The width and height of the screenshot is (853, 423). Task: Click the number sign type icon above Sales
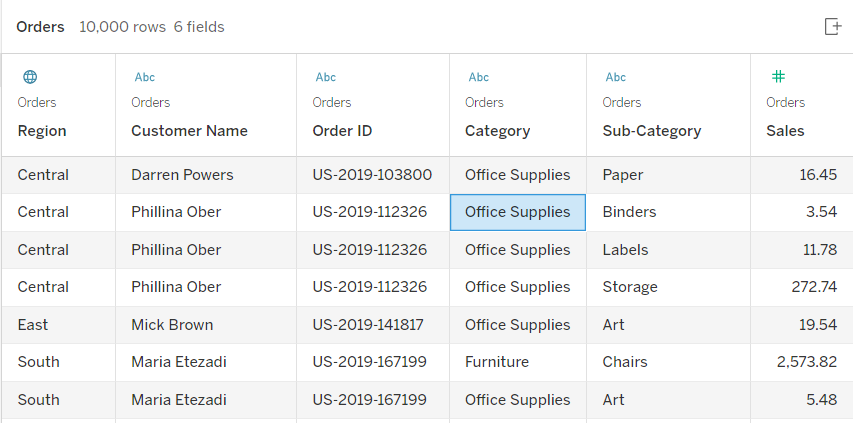coord(778,77)
